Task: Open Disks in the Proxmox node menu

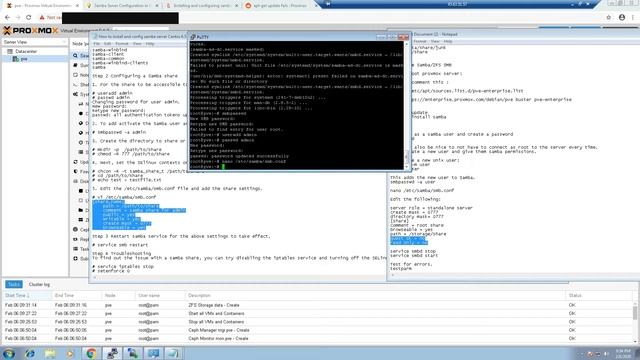Action: coord(80,181)
